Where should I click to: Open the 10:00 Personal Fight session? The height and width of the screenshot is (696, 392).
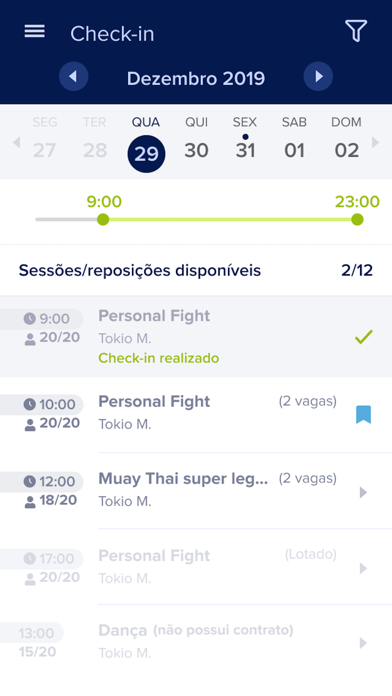pyautogui.click(x=196, y=415)
